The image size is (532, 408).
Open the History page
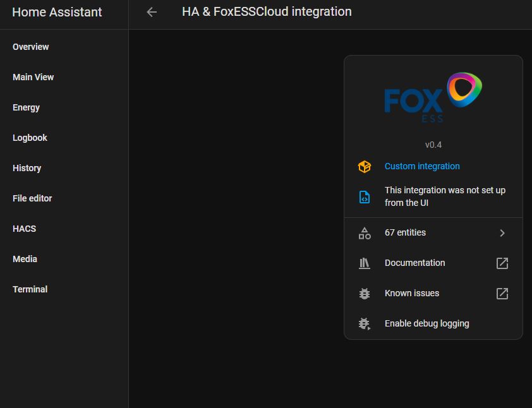(27, 168)
